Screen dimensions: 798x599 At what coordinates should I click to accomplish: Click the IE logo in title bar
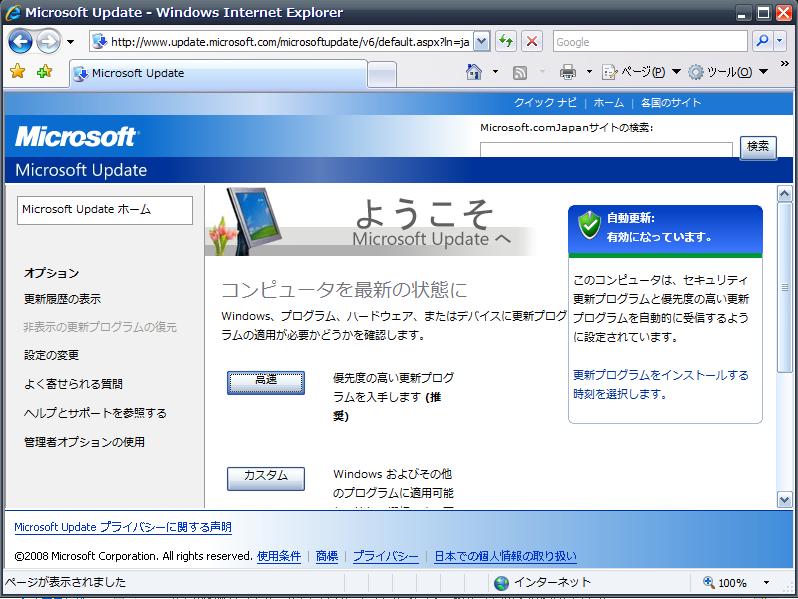(x=13, y=13)
